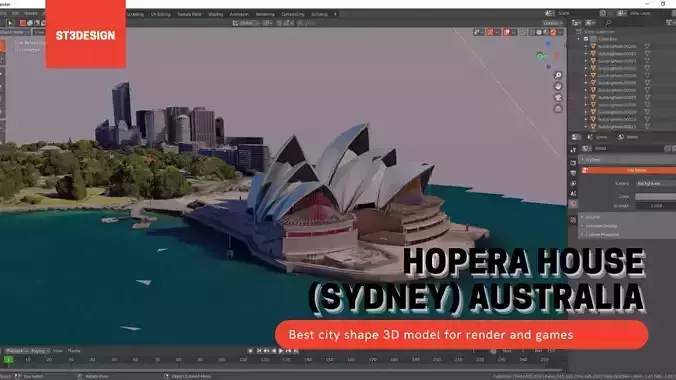Image resolution: width=676 pixels, height=380 pixels.
Task: Open the Playback popover in timeline
Action: click(16, 351)
